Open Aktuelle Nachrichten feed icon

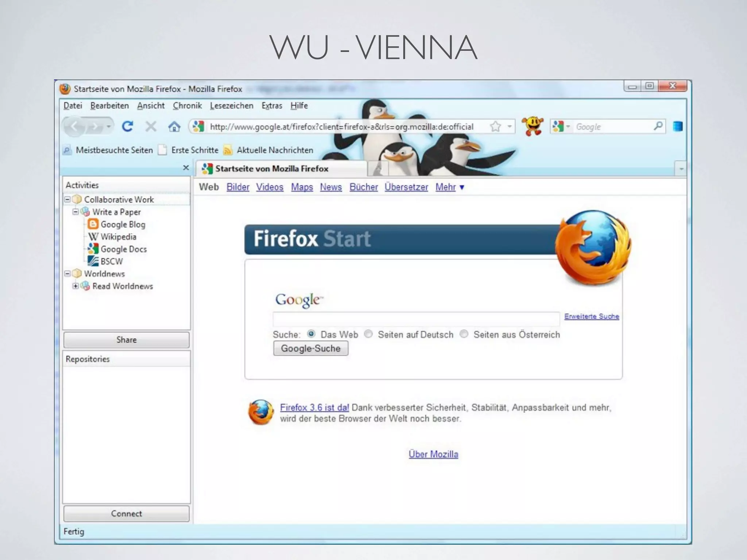coord(228,150)
